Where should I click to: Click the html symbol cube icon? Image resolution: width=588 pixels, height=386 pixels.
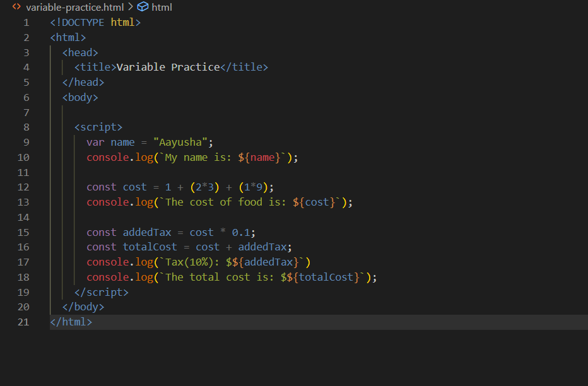(x=143, y=7)
